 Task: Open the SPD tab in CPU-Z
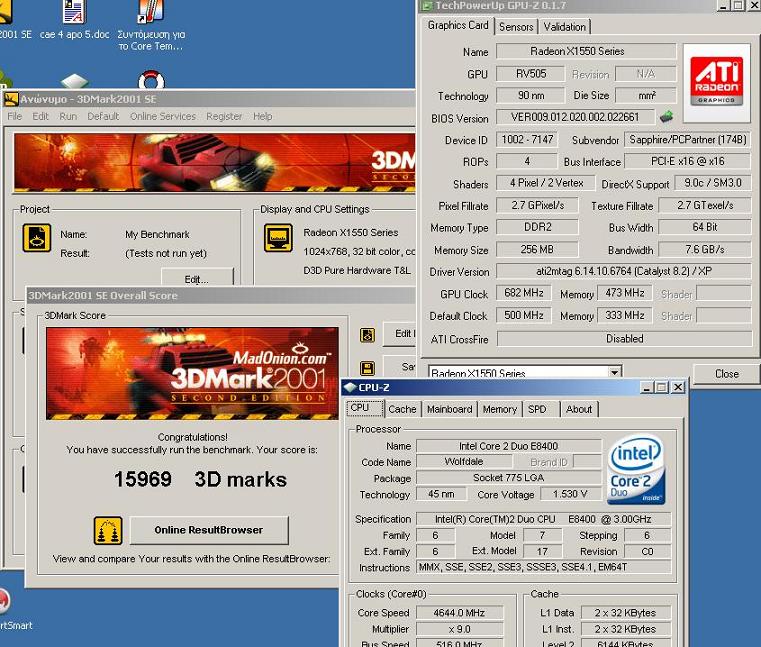point(537,409)
